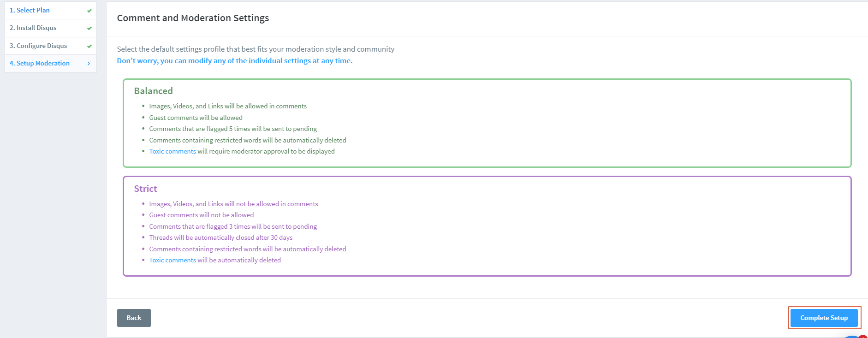Click the checkmark next to Configure Disqus
The image size is (868, 338).
click(89, 46)
